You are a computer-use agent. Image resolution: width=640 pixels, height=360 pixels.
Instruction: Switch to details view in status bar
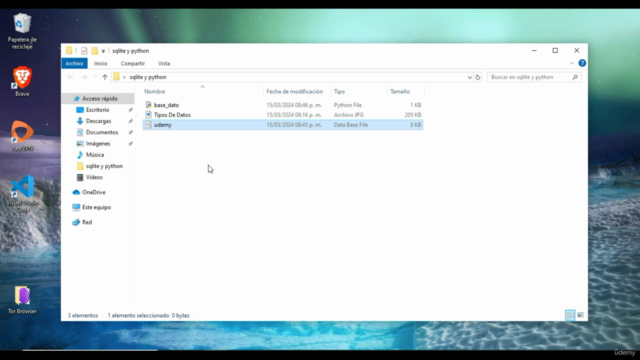coord(570,315)
